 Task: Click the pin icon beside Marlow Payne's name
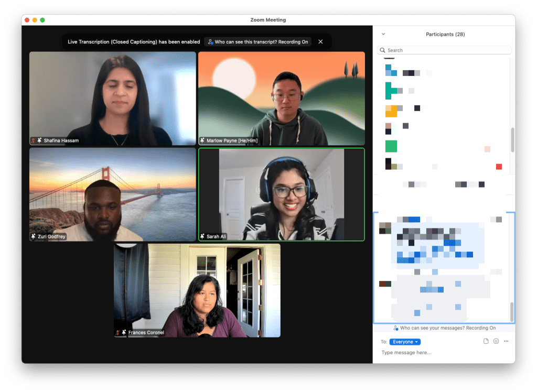click(202, 140)
